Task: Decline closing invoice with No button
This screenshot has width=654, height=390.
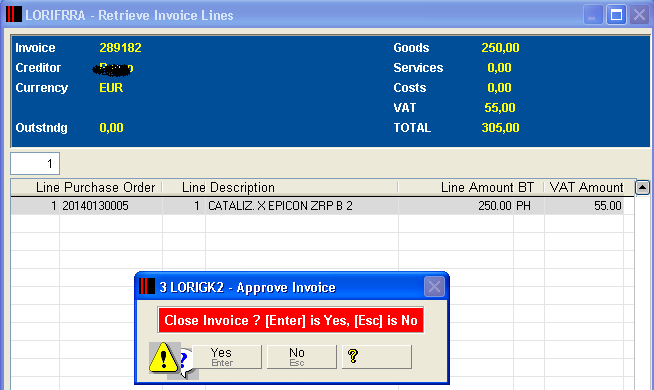Action: coord(302,357)
